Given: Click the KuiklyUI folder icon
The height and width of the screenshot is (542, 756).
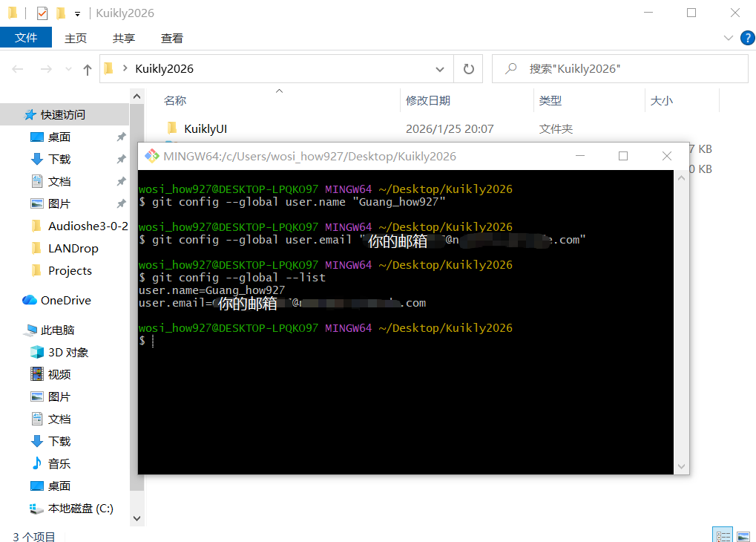Looking at the screenshot, I should tap(172, 128).
